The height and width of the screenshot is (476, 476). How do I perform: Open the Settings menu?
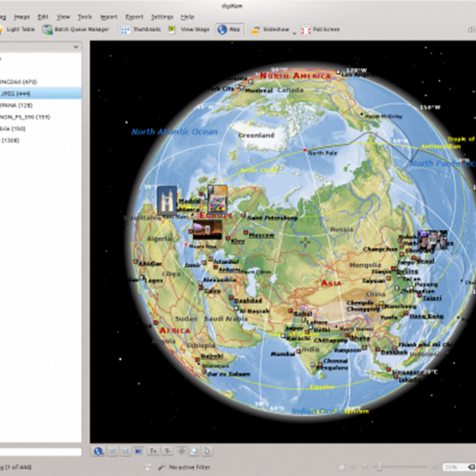point(162,17)
